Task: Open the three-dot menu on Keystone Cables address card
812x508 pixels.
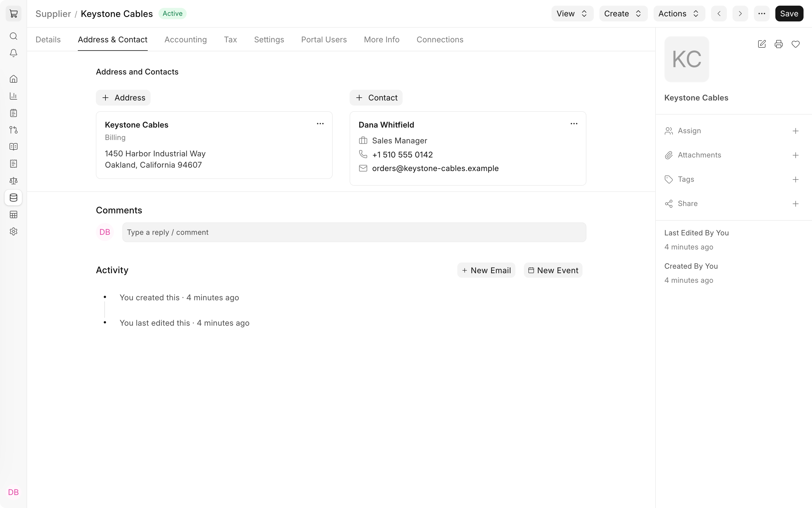Action: click(x=320, y=124)
